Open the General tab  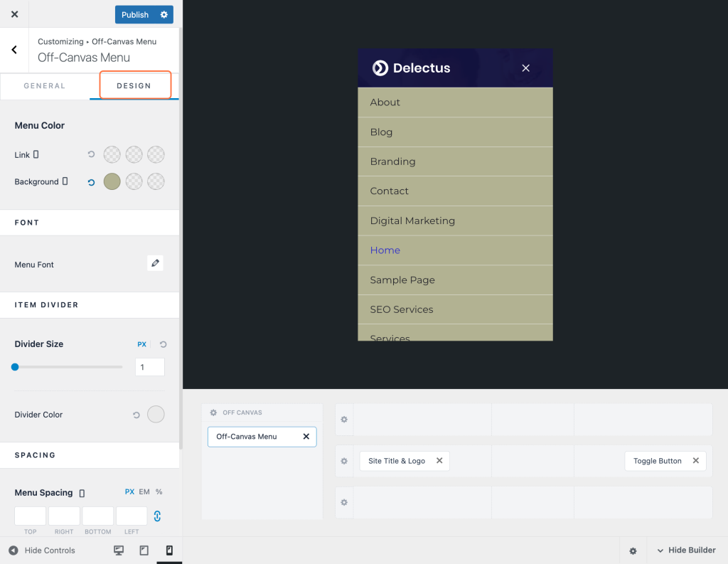coord(45,86)
